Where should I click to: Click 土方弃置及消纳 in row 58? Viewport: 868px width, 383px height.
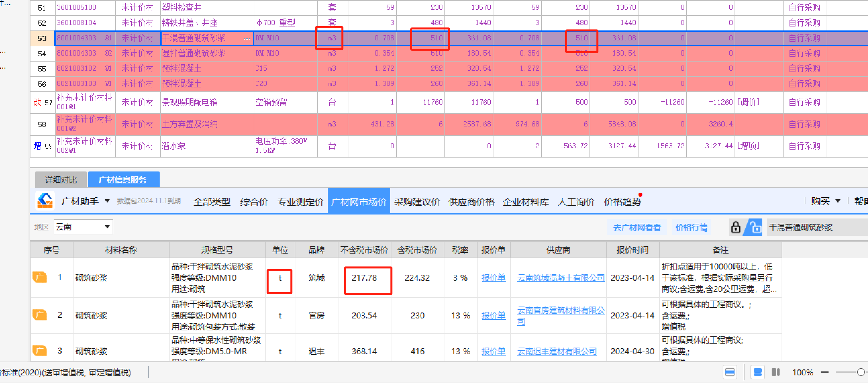click(190, 124)
